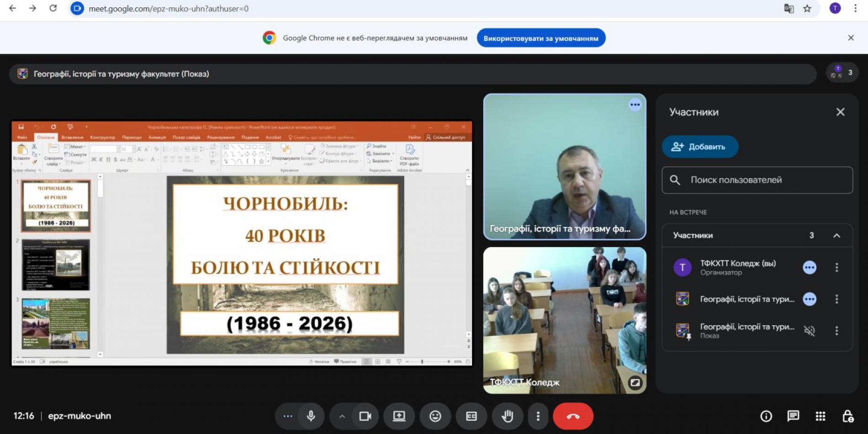Switch to Slide Show view in status bar
This screenshot has width=868, height=434.
click(399, 361)
